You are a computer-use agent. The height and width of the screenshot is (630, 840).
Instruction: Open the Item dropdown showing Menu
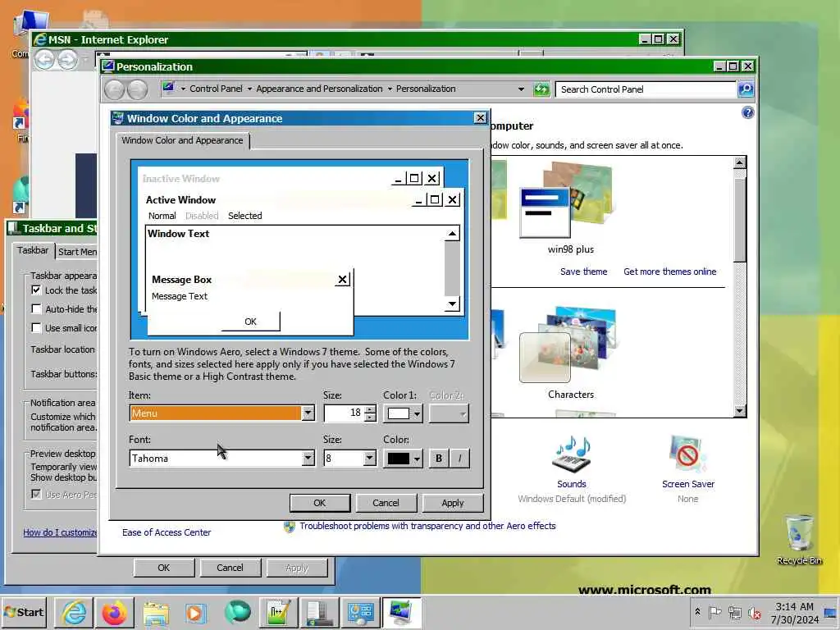(x=308, y=413)
